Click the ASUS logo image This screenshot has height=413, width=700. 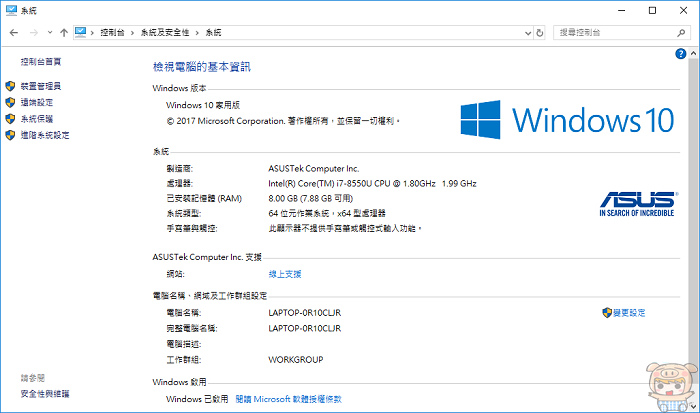point(638,204)
